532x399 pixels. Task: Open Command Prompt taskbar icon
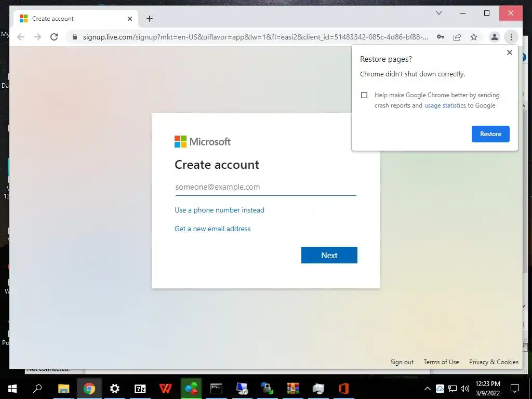click(216, 389)
